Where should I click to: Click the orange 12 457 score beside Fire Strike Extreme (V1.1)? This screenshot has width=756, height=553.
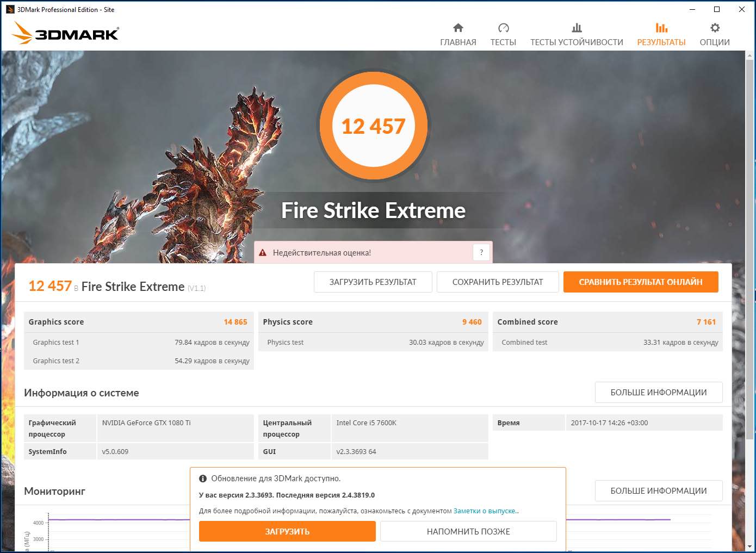50,286
